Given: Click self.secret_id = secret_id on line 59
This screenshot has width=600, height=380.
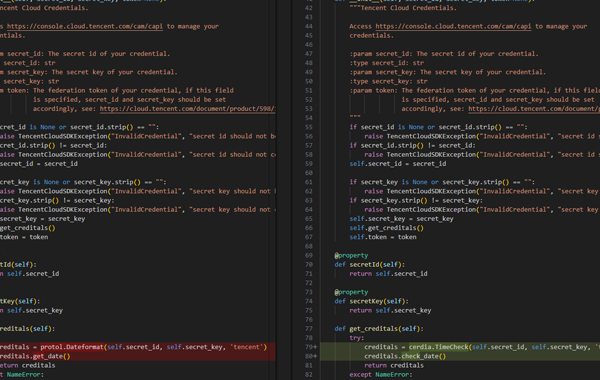Looking at the screenshot, I should [398, 164].
